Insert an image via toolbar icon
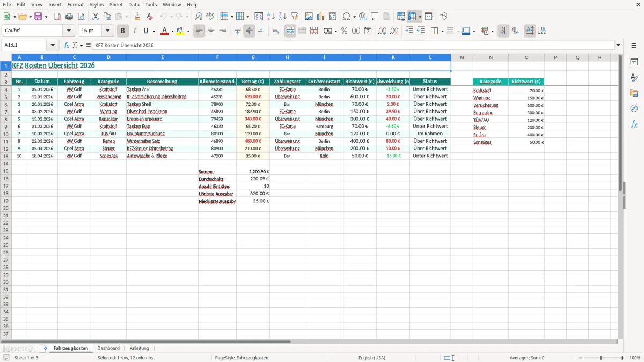This screenshot has width=644, height=362. click(x=309, y=17)
